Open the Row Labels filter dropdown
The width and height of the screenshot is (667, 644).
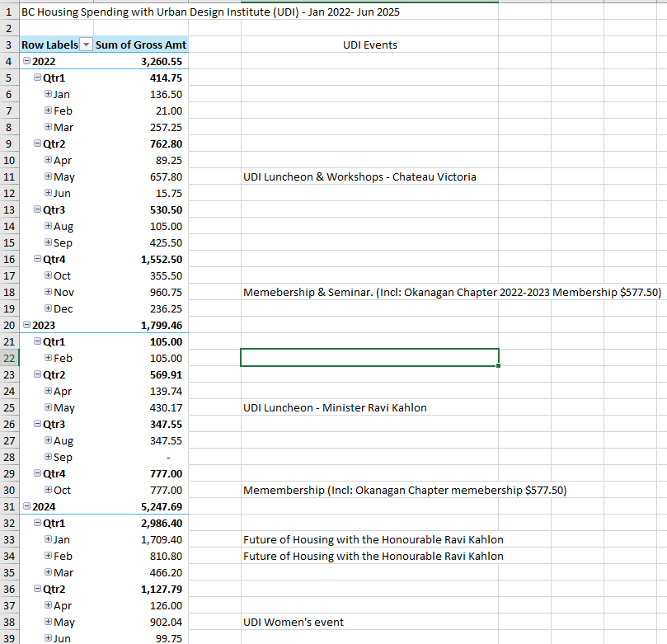point(85,45)
